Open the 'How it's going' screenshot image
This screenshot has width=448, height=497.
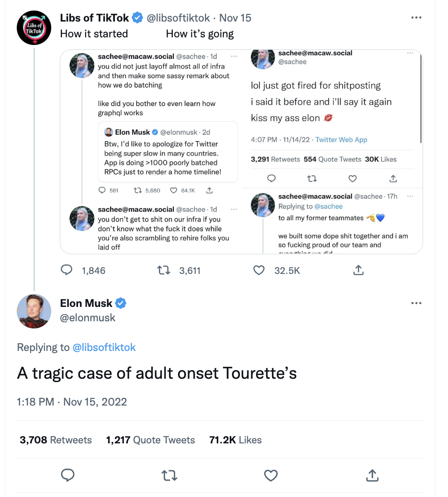click(332, 151)
